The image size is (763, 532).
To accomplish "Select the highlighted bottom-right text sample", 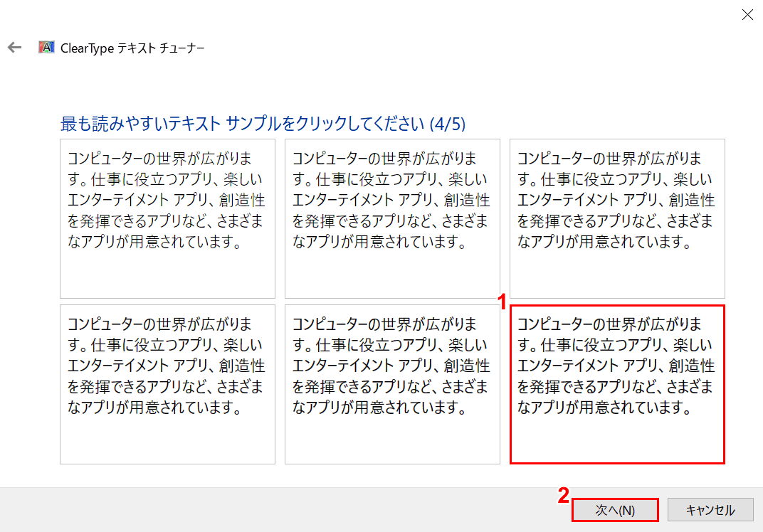I will tap(617, 384).
